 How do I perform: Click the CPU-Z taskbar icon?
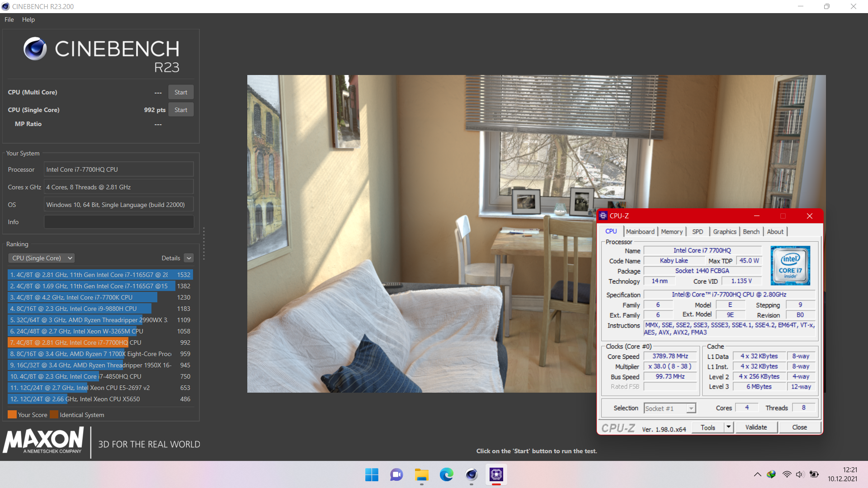[x=496, y=474]
